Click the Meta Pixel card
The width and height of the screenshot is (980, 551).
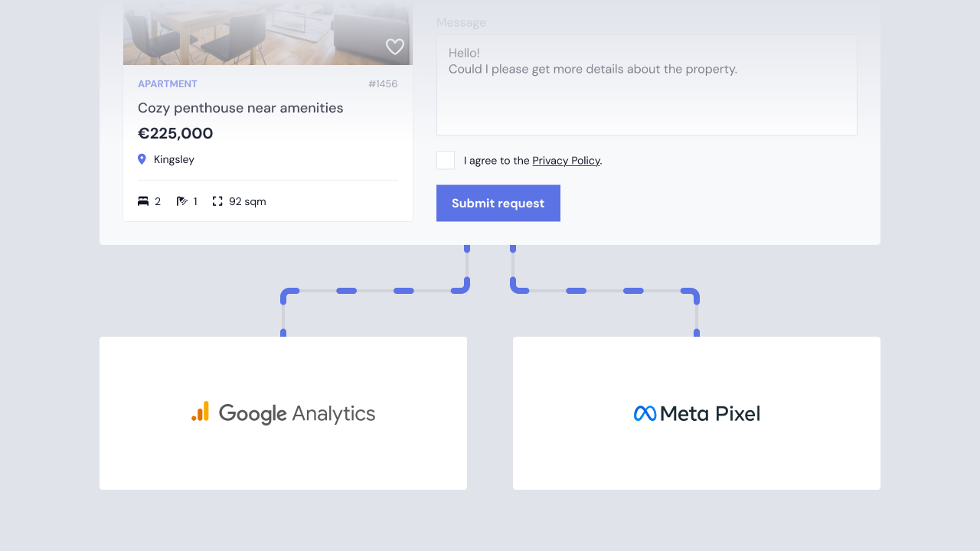[697, 459]
